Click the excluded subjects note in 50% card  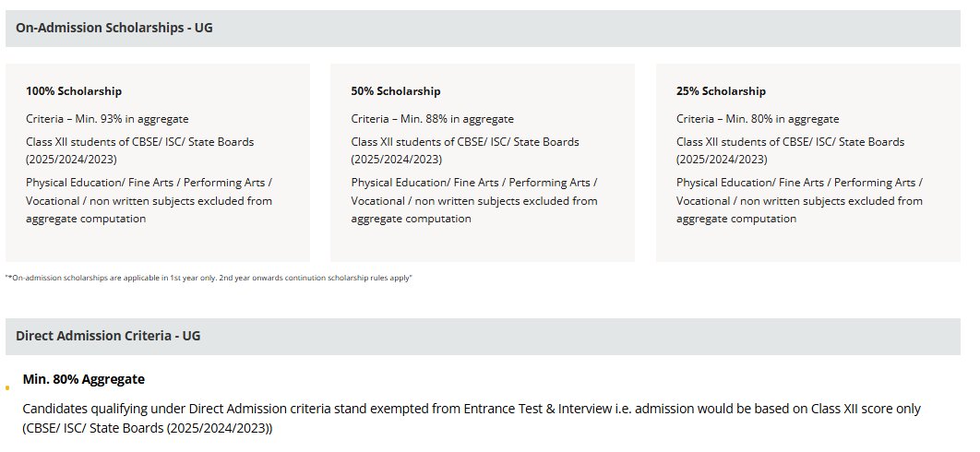474,201
